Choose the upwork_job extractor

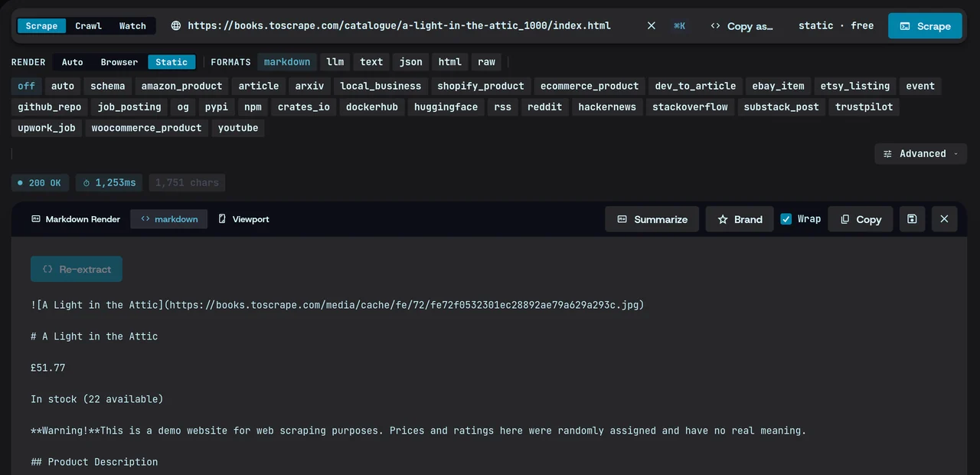pos(47,127)
